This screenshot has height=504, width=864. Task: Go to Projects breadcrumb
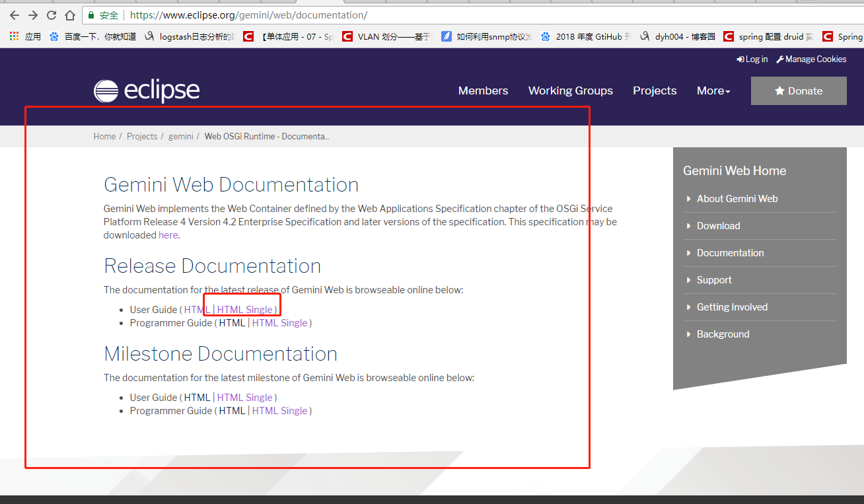[x=142, y=136]
